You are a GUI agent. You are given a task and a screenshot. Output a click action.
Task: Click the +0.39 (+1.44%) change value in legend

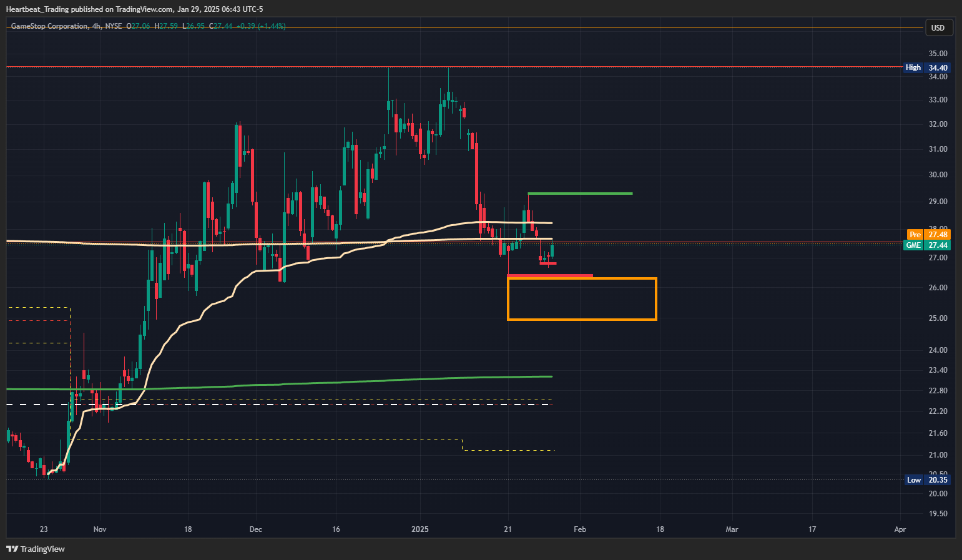[261, 26]
